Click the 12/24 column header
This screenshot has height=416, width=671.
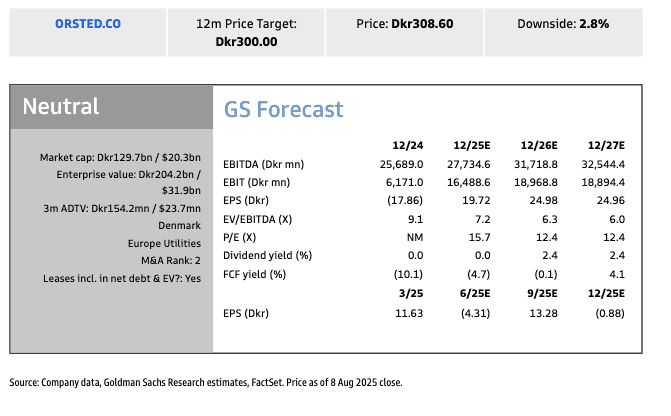click(408, 144)
